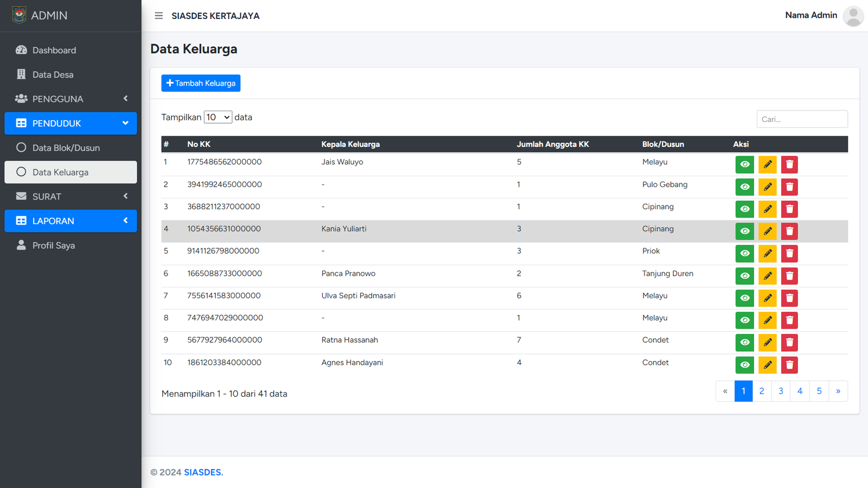The height and width of the screenshot is (488, 868).
Task: Click the SIASDES footer link
Action: (203, 472)
